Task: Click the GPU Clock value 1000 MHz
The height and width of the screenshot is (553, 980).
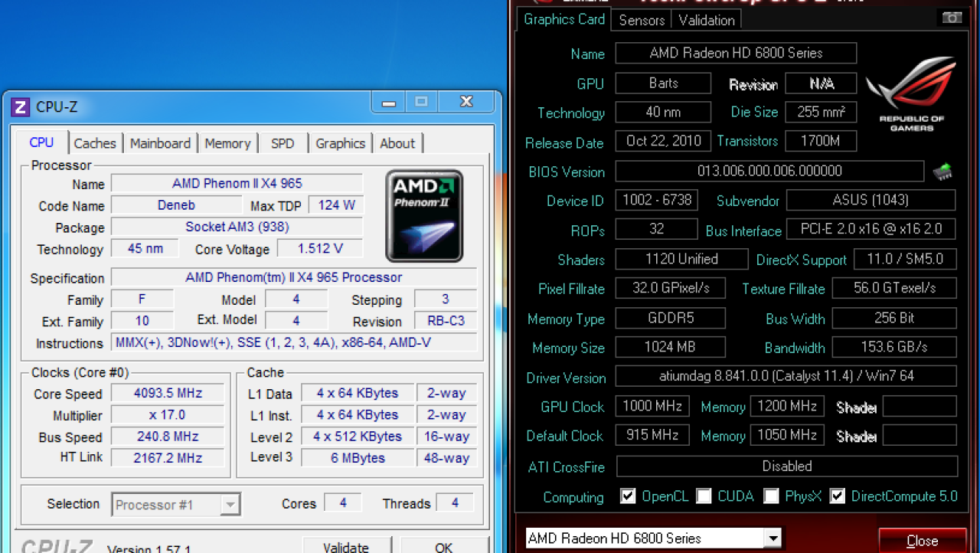Action: [x=652, y=406]
